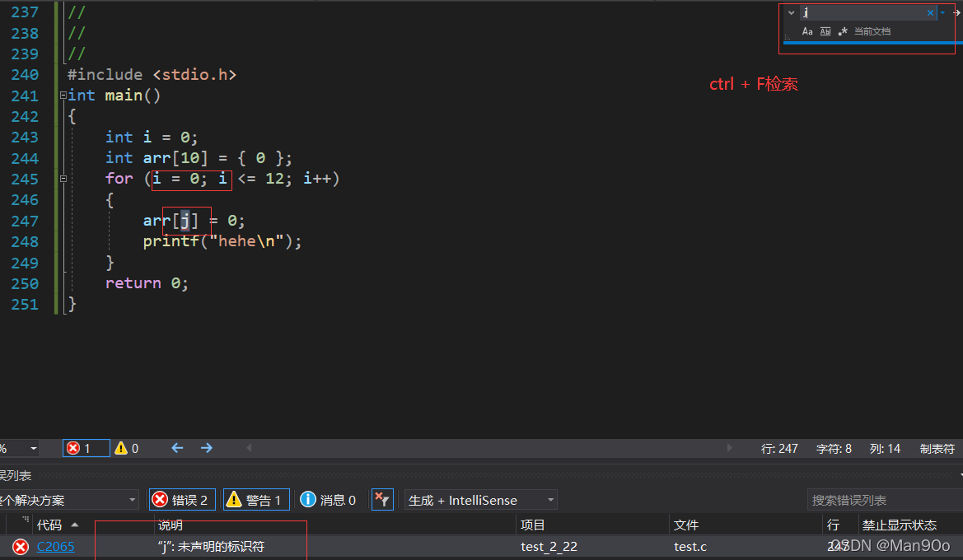Open the search history dropdown arrow

tap(942, 12)
